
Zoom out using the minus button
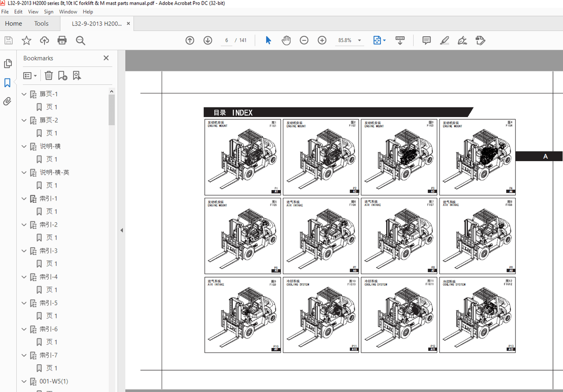[x=304, y=40]
